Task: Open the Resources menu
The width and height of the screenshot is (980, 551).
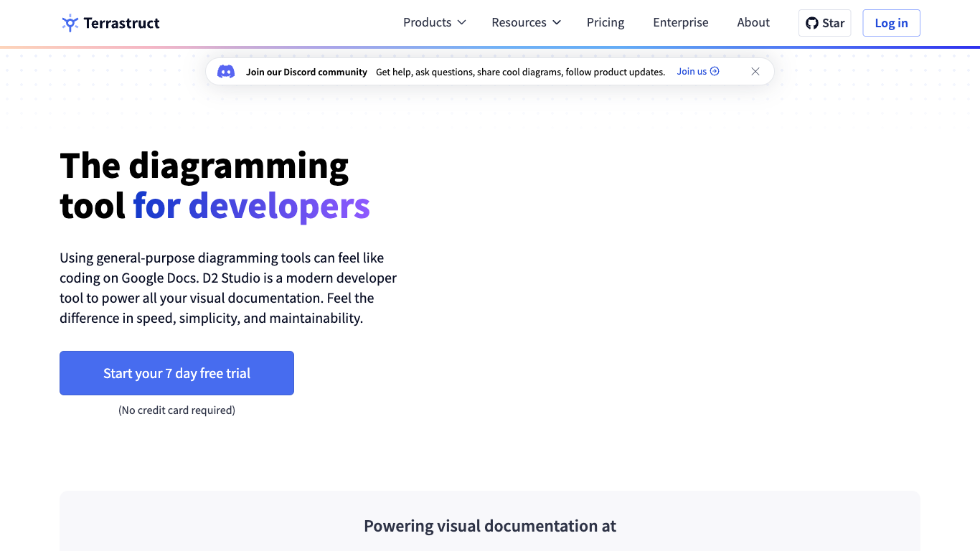Action: [526, 22]
